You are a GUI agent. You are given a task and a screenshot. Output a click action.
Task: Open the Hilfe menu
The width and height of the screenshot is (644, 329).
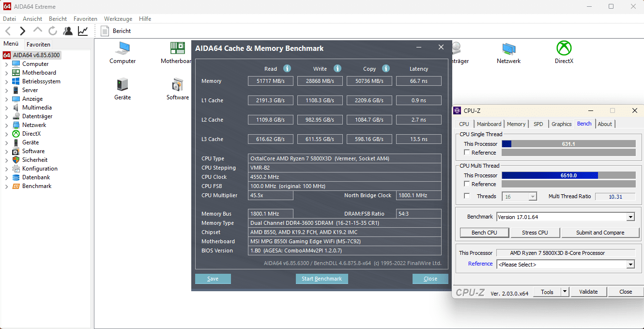point(145,19)
